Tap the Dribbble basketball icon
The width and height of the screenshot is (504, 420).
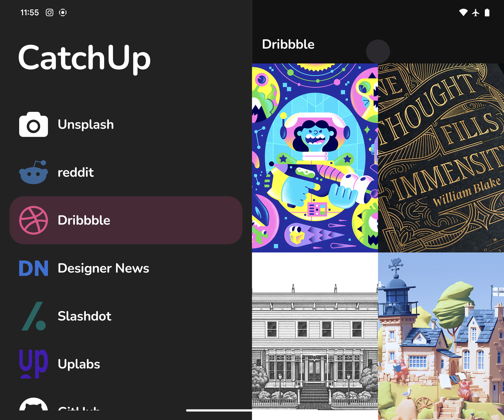click(x=33, y=220)
